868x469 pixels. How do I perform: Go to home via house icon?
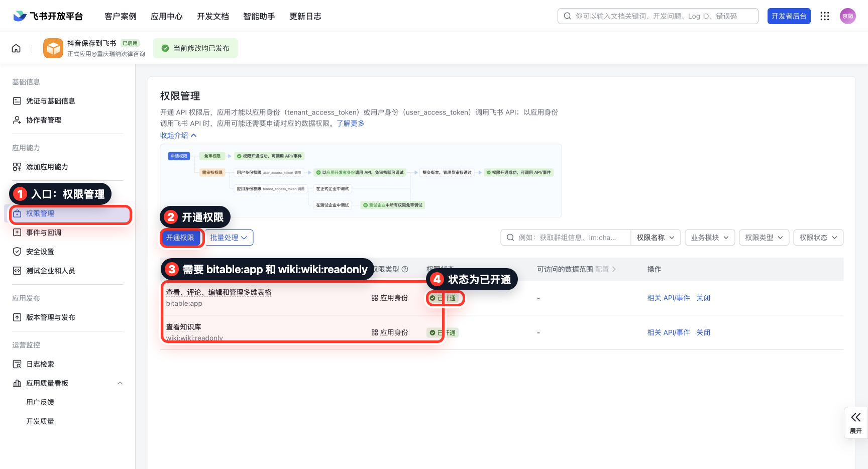(16, 48)
